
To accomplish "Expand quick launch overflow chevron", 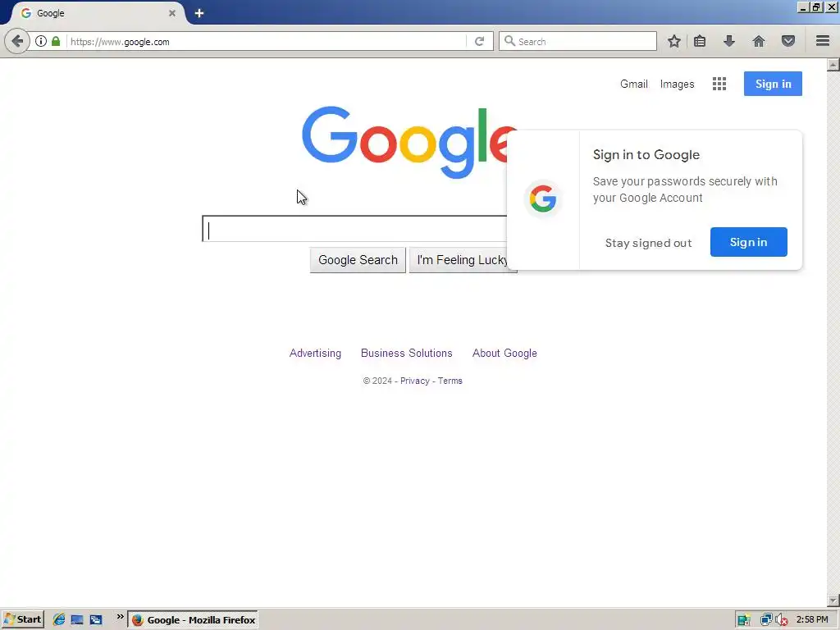I will (120, 617).
